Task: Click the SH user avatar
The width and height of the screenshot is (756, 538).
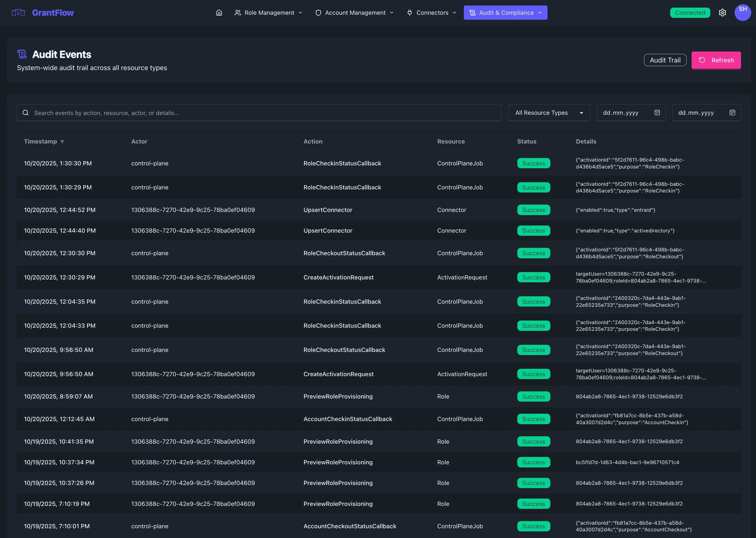Action: tap(742, 13)
